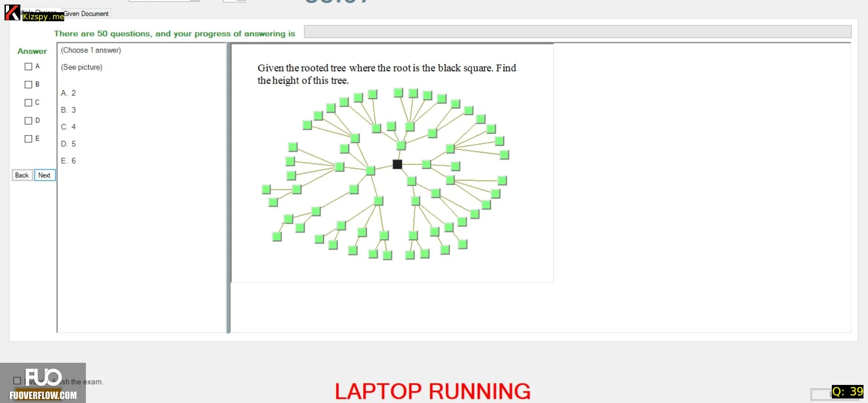Tick the finish the exam checkbox
Image resolution: width=868 pixels, height=403 pixels.
(x=17, y=381)
